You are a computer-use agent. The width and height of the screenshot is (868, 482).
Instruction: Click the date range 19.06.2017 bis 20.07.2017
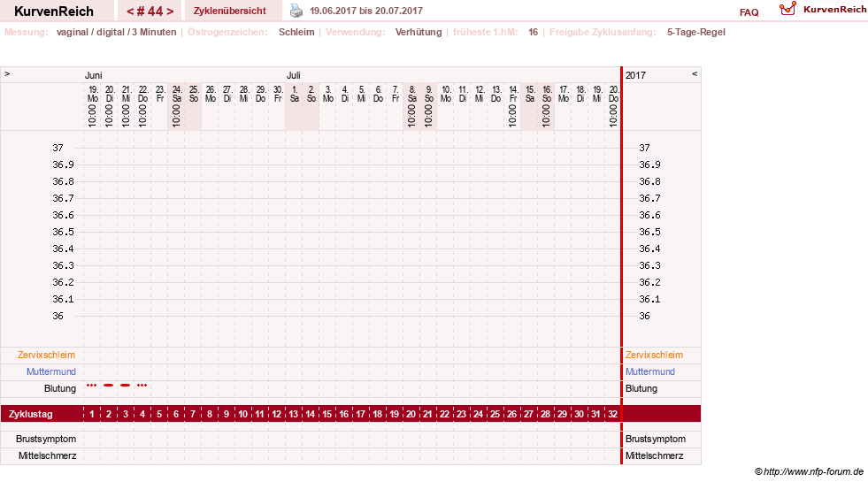click(x=366, y=11)
